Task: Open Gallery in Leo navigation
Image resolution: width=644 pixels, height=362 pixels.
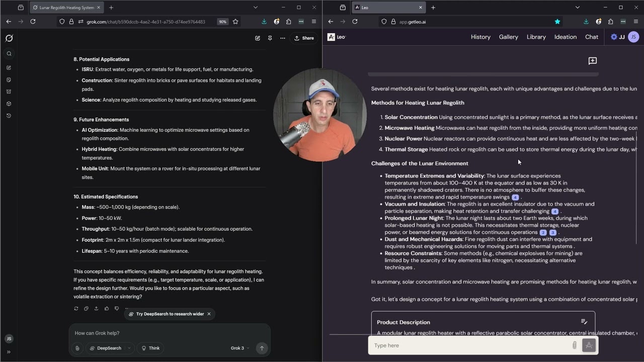Action: [x=509, y=37]
